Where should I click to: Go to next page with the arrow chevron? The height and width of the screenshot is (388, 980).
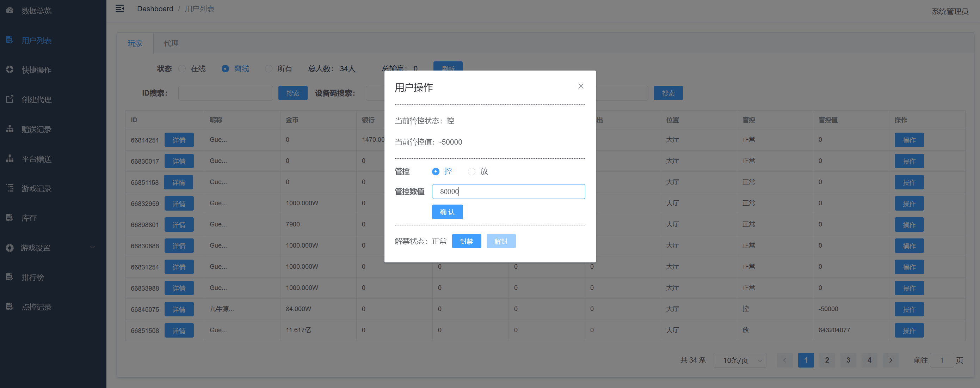click(x=890, y=360)
